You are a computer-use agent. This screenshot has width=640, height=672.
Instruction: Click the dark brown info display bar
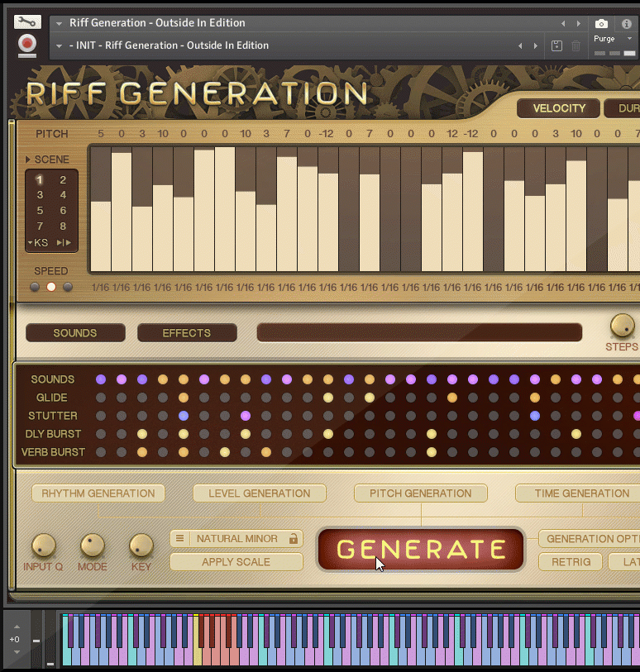tap(419, 332)
